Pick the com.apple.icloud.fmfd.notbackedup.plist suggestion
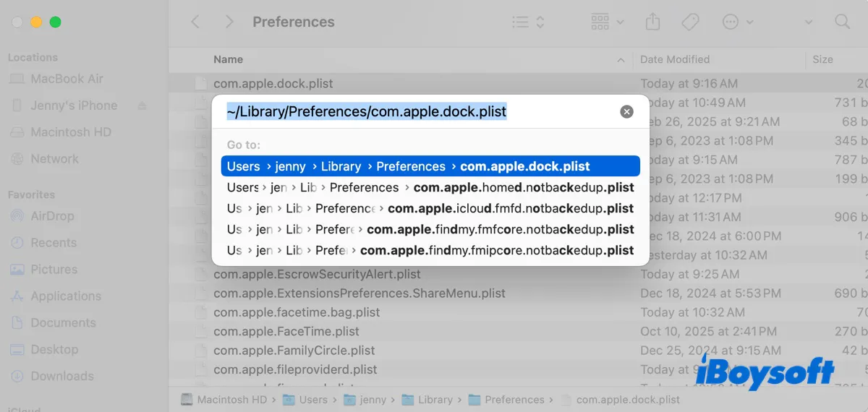The width and height of the screenshot is (868, 412). pyautogui.click(x=430, y=208)
